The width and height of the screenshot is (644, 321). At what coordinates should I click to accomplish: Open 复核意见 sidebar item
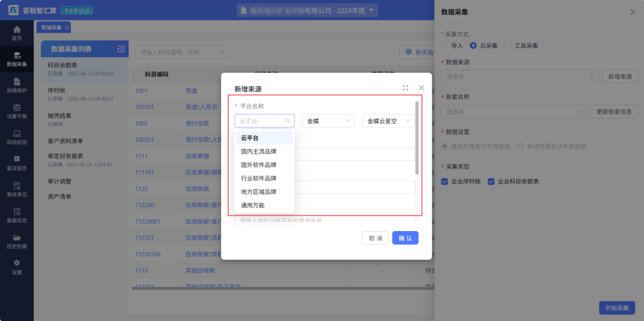point(17,189)
